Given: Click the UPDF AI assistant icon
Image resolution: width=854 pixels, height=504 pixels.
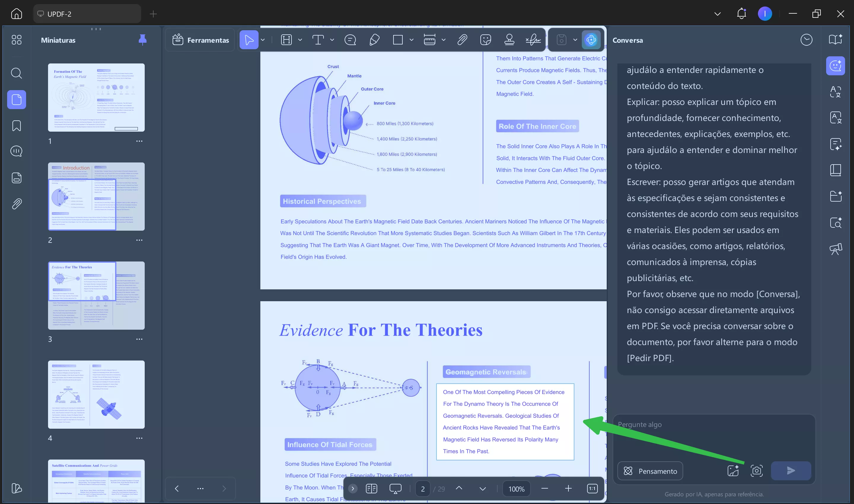Looking at the screenshot, I should tap(591, 40).
